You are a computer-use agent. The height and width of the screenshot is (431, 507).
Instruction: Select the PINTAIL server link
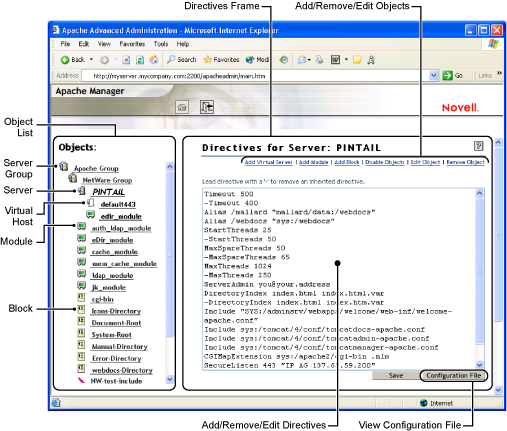click(x=108, y=192)
